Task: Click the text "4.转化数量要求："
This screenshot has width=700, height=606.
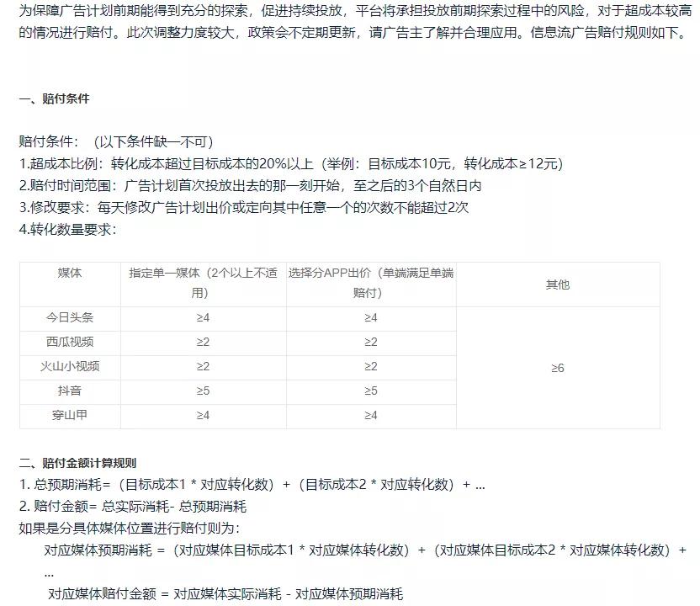Action: click(68, 229)
